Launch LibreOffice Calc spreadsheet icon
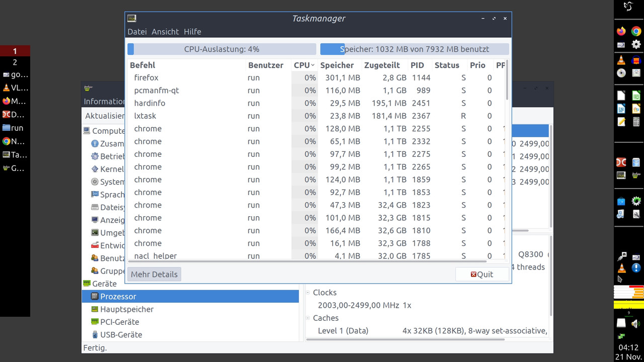The width and height of the screenshot is (644, 362). tap(636, 96)
